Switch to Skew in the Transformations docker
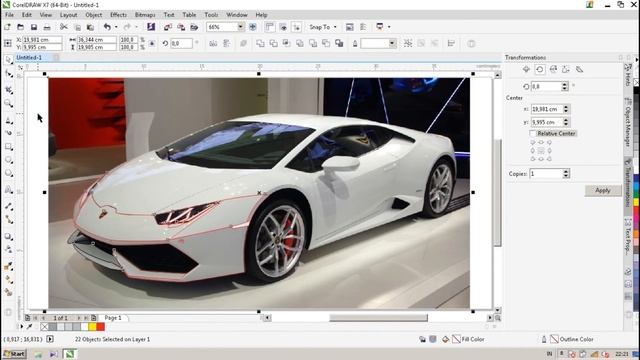Screen dimensions: 640x360 coord(579,69)
